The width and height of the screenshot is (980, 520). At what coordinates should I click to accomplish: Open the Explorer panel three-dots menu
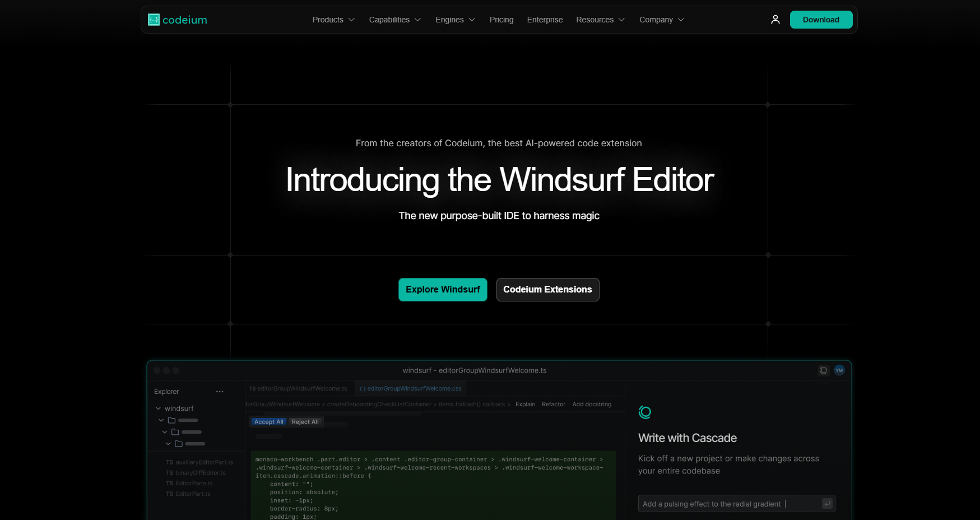point(220,392)
